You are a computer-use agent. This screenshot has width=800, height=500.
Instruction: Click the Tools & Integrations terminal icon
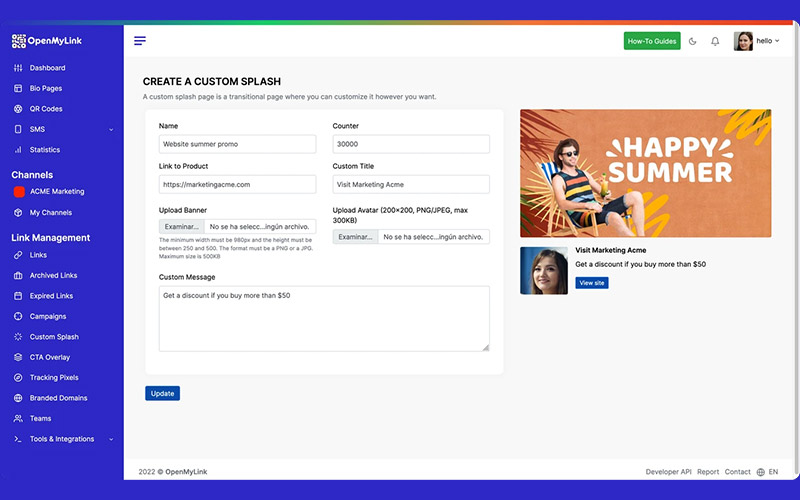[18, 439]
